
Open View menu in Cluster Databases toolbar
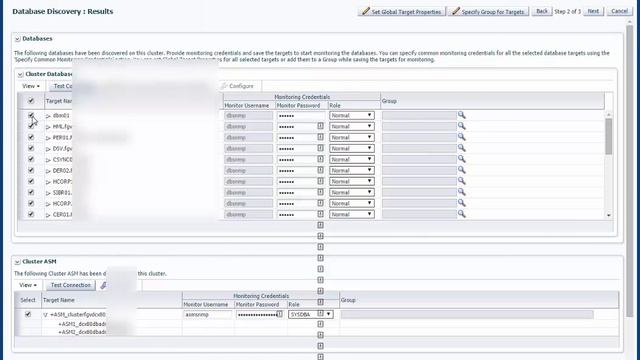coord(31,86)
